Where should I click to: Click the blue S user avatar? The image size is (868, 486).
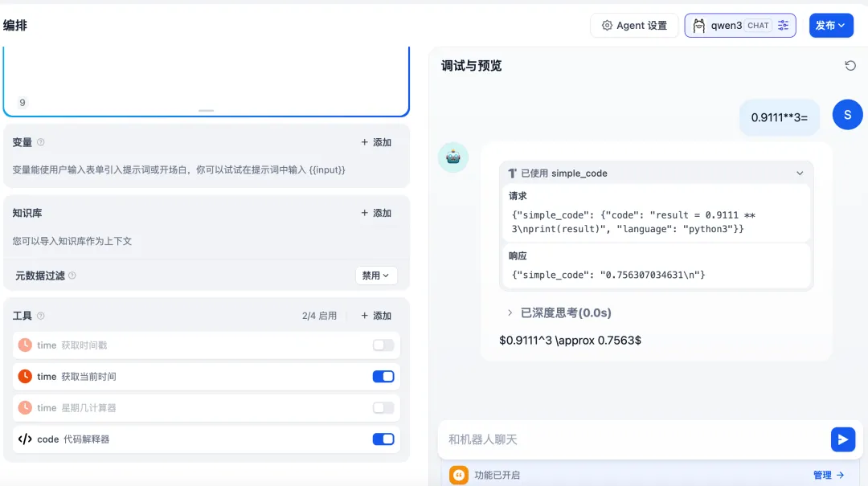point(847,114)
